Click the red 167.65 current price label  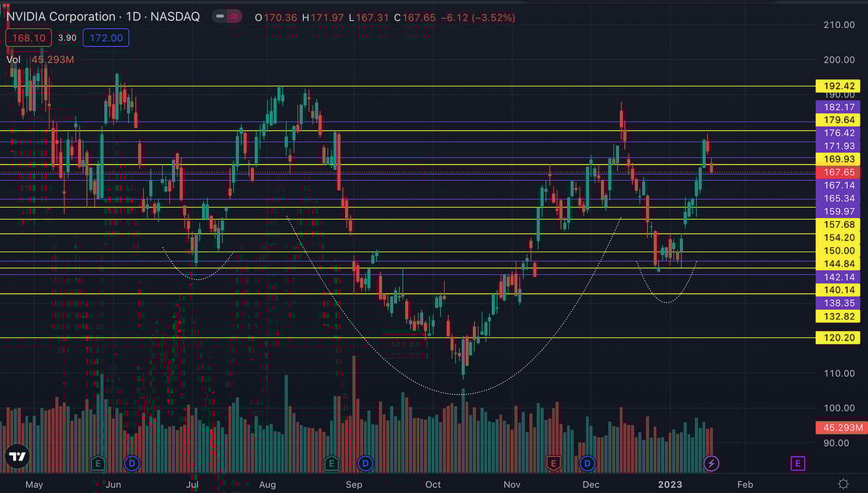point(839,172)
